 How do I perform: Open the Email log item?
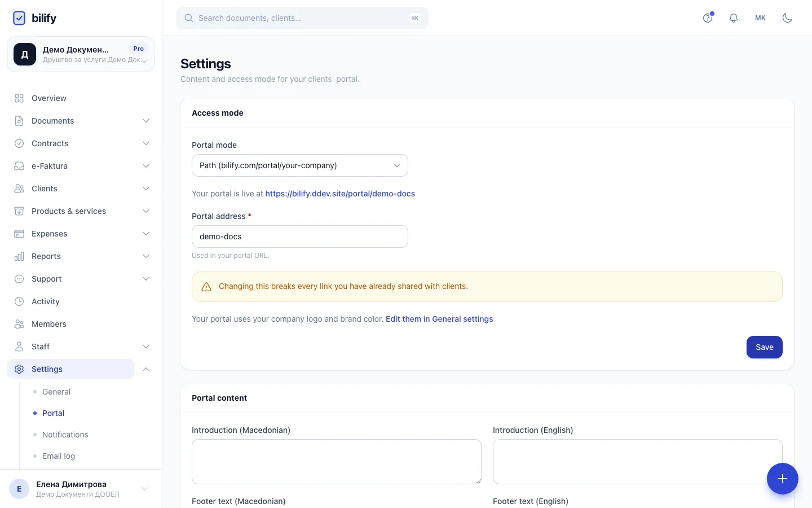tap(59, 456)
